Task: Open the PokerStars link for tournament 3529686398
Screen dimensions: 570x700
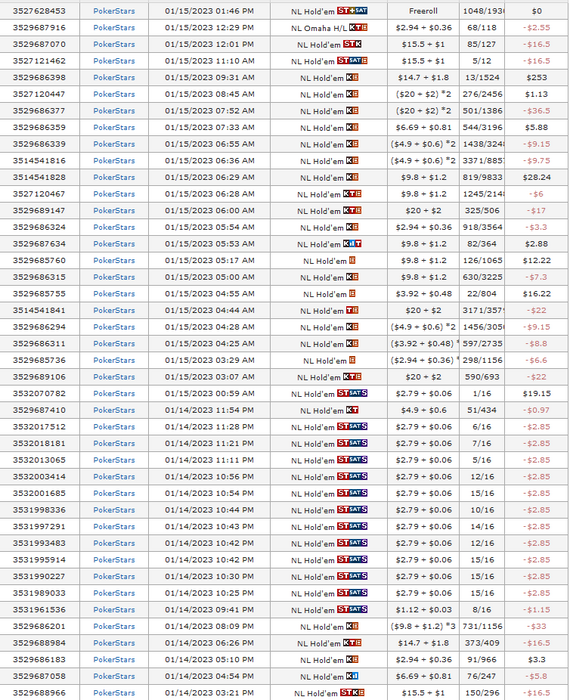Action: (114, 77)
